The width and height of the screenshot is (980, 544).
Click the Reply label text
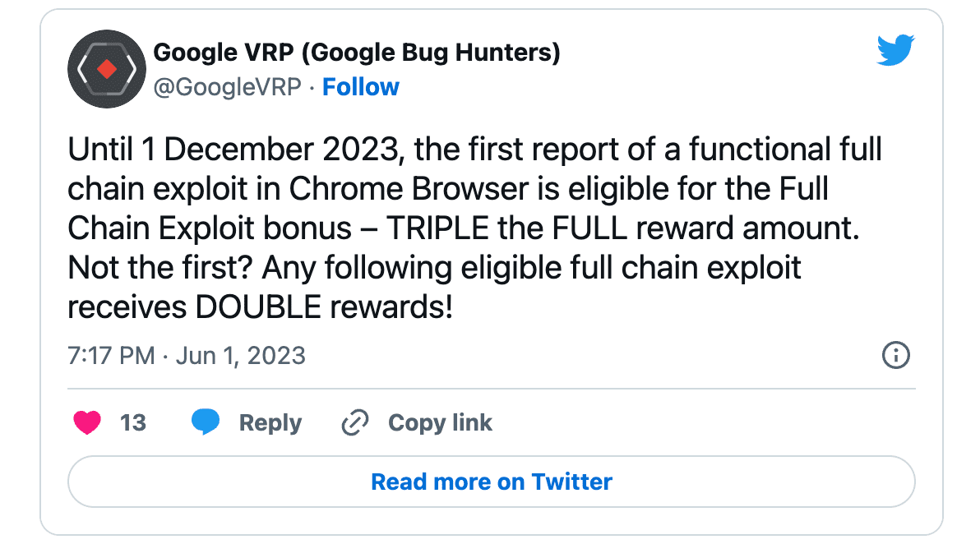click(270, 422)
